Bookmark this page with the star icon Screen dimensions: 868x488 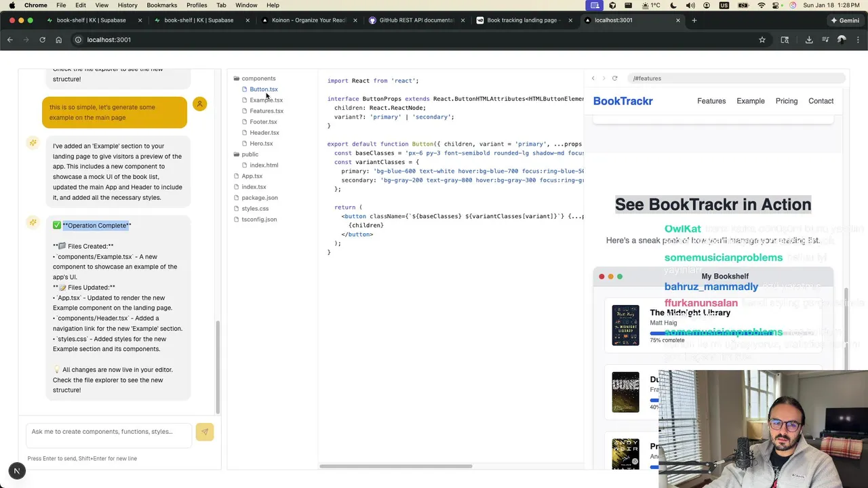(x=762, y=40)
